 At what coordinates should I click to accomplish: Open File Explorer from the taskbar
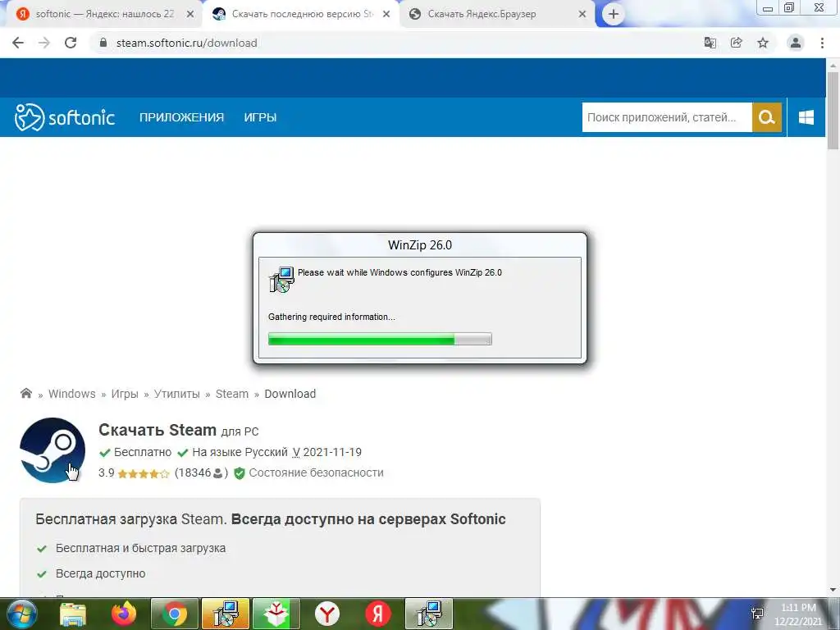[x=73, y=614]
